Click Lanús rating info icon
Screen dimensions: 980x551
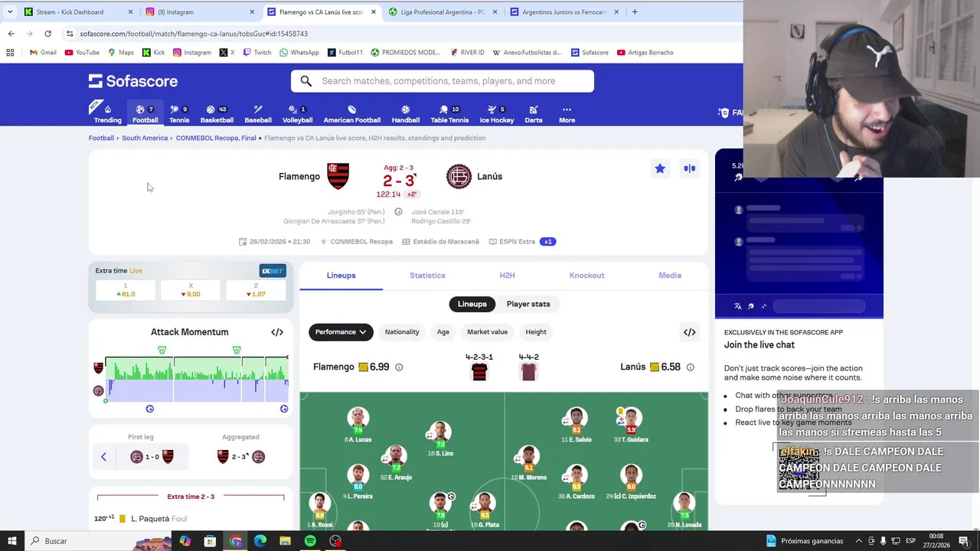point(690,367)
